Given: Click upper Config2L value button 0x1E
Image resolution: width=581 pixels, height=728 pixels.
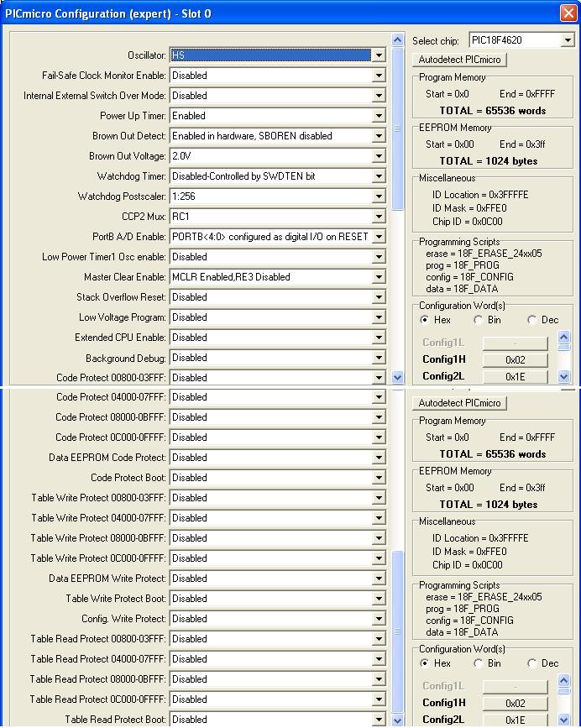Looking at the screenshot, I should pyautogui.click(x=516, y=376).
